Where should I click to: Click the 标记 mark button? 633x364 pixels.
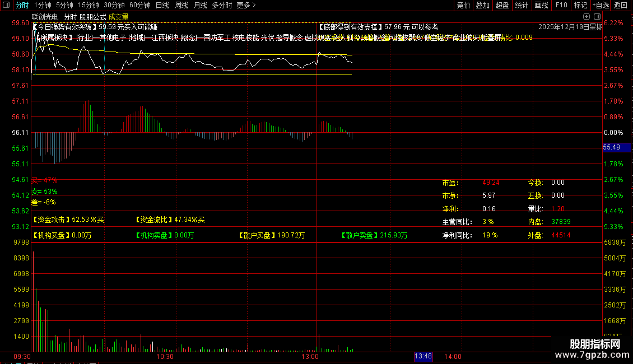point(580,5)
